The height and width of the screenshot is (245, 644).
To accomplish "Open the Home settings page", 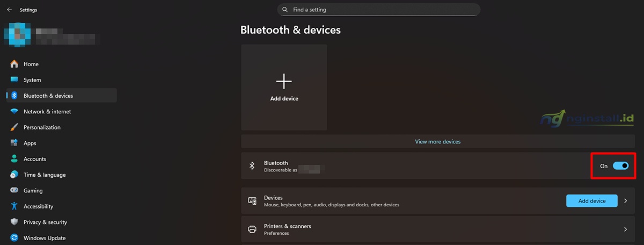I will pos(61,64).
